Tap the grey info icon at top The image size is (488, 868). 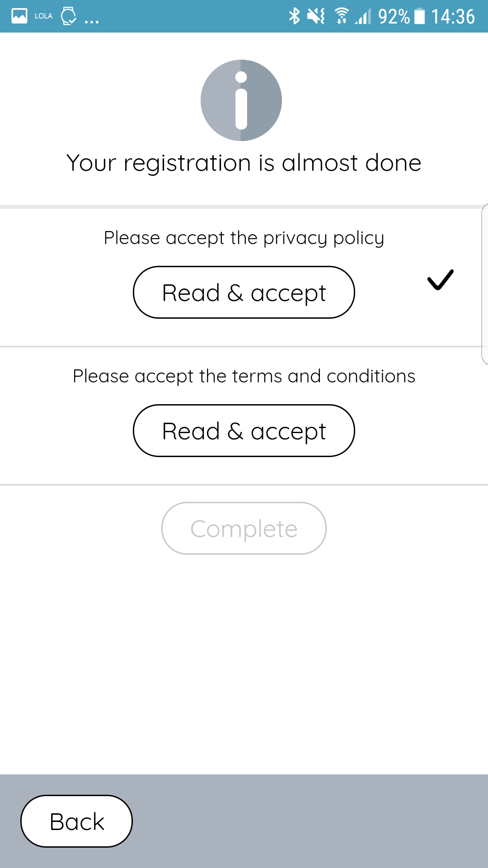(241, 100)
